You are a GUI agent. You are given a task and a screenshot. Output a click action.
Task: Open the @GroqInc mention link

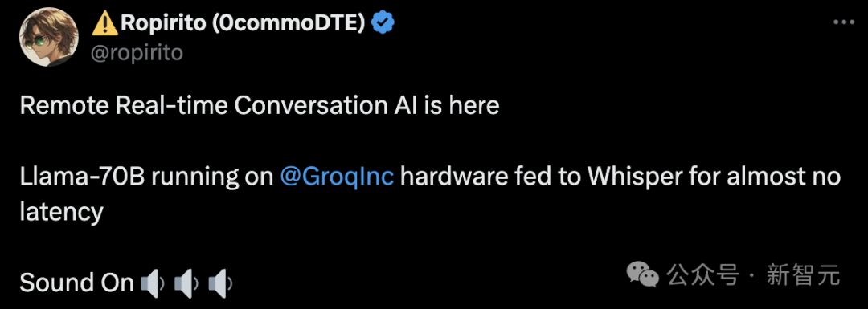tap(337, 177)
